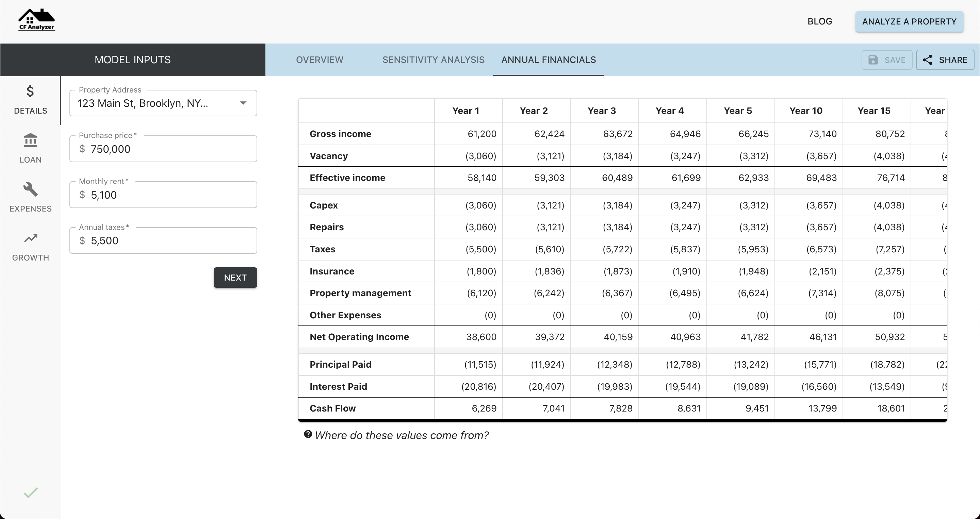Click the Analyze a Property button

909,22
